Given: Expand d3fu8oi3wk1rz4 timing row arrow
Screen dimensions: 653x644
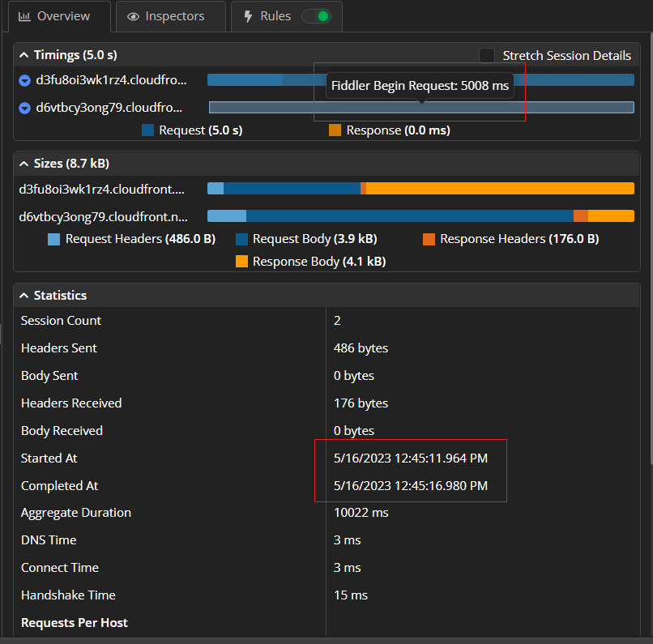Looking at the screenshot, I should pyautogui.click(x=25, y=80).
